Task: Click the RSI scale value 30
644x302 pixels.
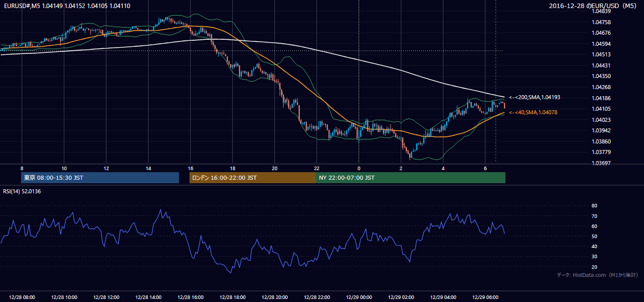Action: (594, 256)
